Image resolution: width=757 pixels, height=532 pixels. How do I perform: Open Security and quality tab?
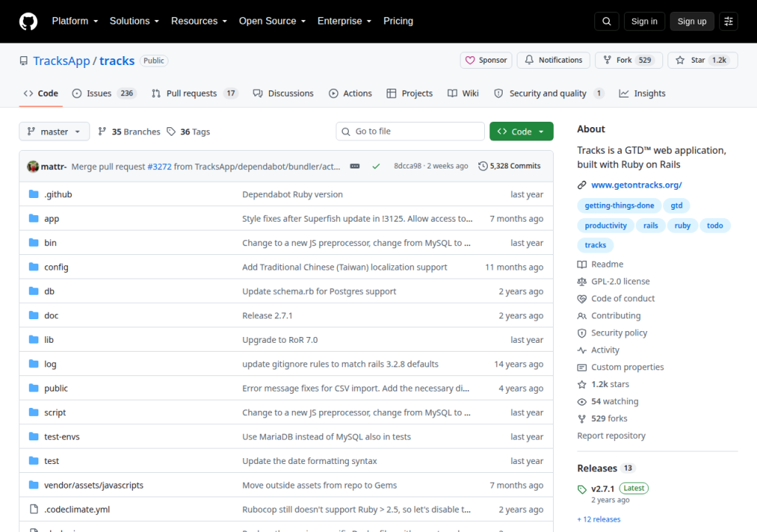click(x=549, y=93)
